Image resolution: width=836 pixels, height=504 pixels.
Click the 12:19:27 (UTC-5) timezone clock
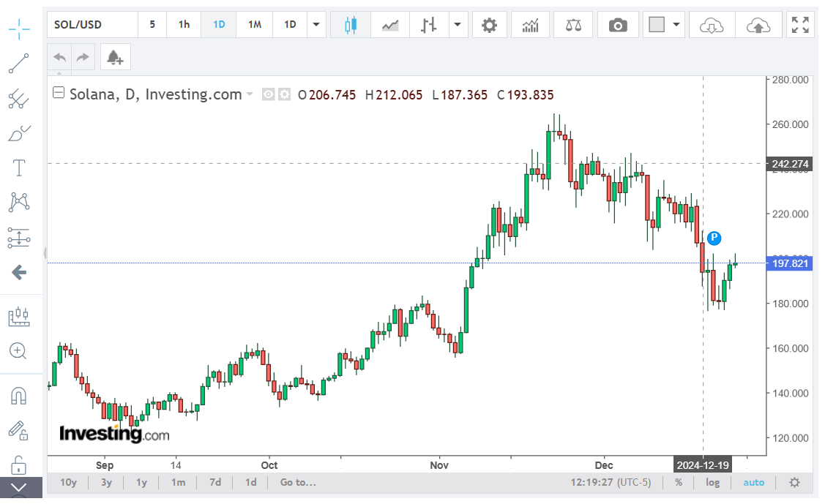pos(611,482)
